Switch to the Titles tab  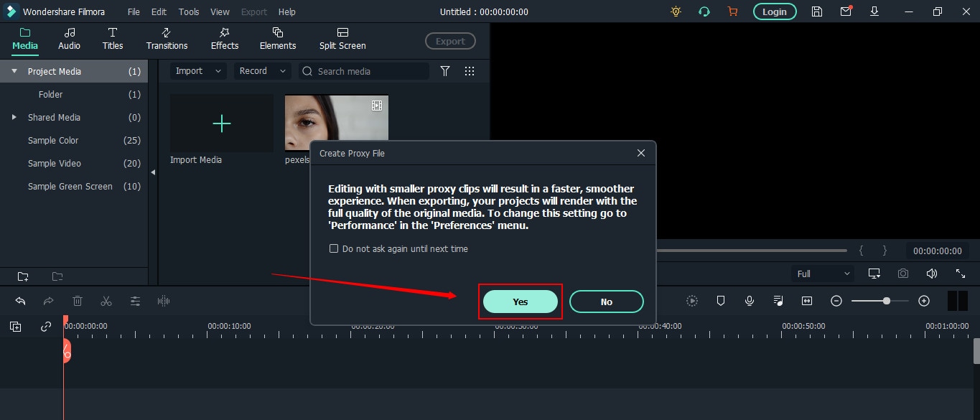coord(113,39)
